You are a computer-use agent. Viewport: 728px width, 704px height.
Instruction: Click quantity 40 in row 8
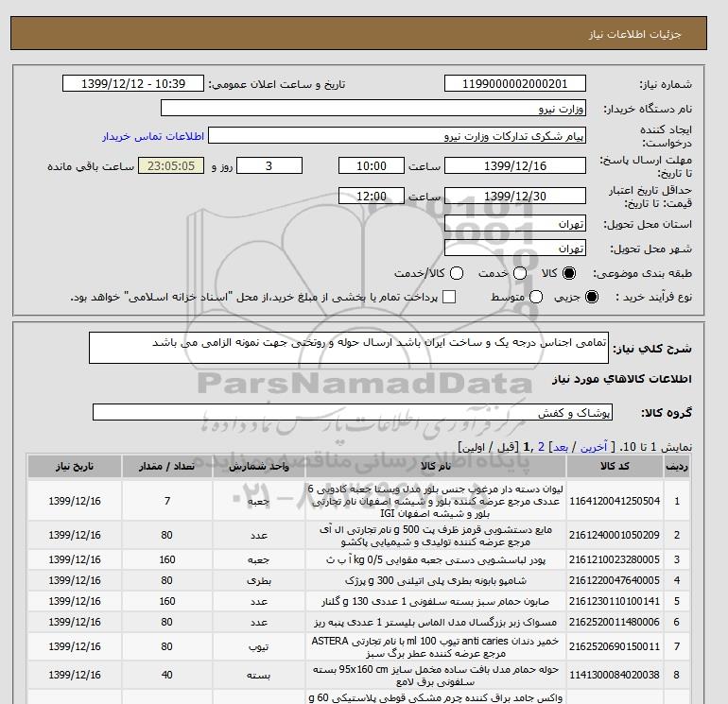point(166,675)
